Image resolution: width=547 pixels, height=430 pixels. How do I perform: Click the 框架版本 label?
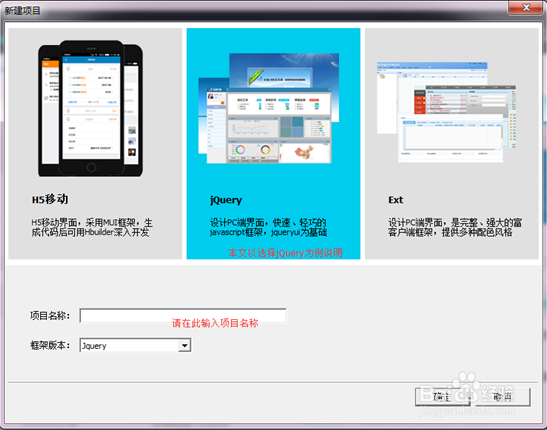coord(50,345)
